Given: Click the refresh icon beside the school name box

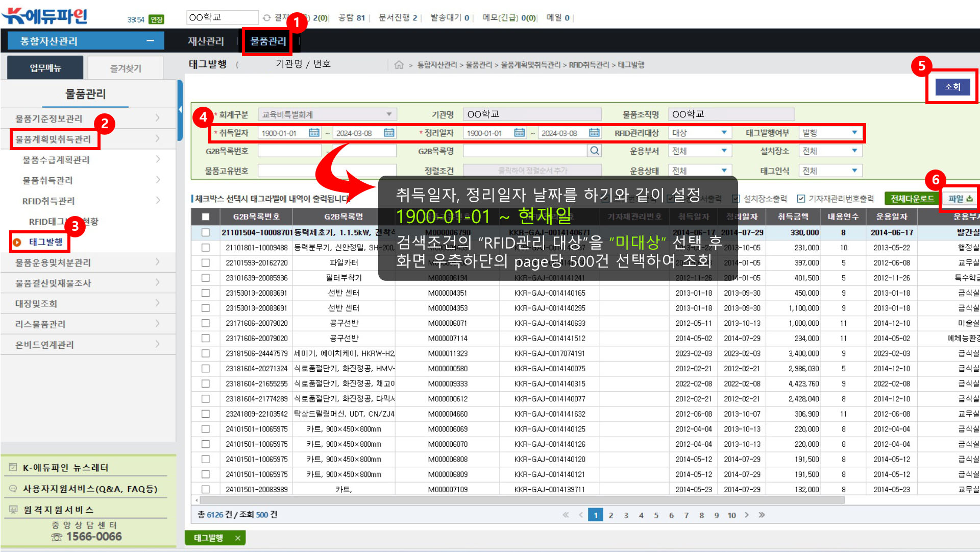Looking at the screenshot, I should click(x=266, y=18).
